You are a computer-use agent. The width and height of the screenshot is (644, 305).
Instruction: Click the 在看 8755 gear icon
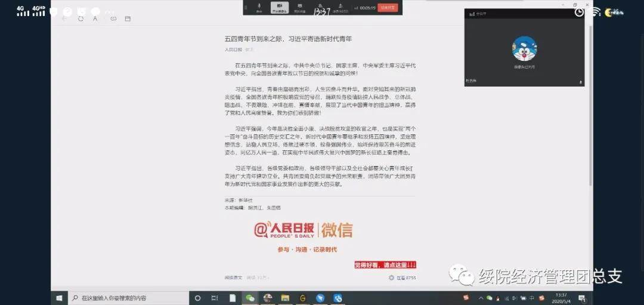coord(391,278)
